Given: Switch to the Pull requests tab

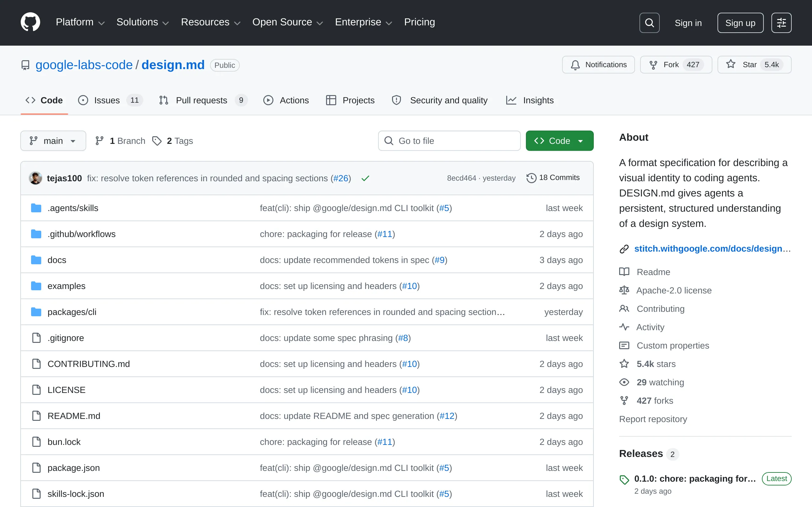Looking at the screenshot, I should (201, 100).
